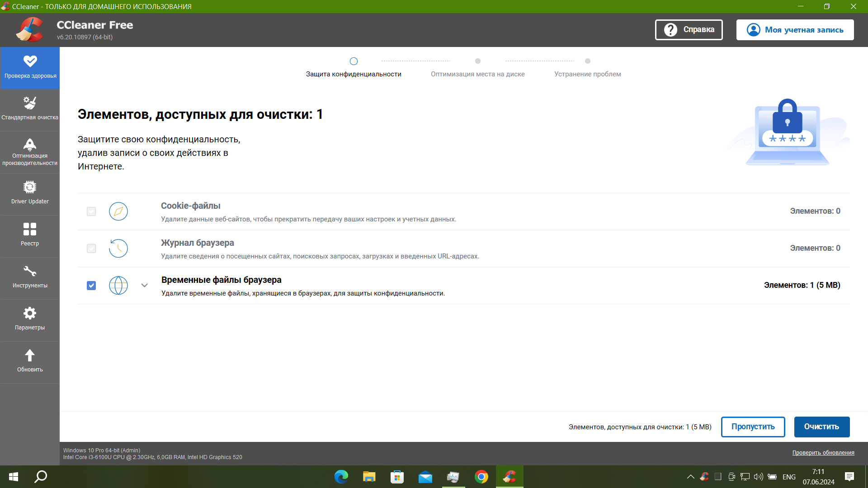Click the Временные файлы браузера globe icon
The image size is (868, 488).
118,286
